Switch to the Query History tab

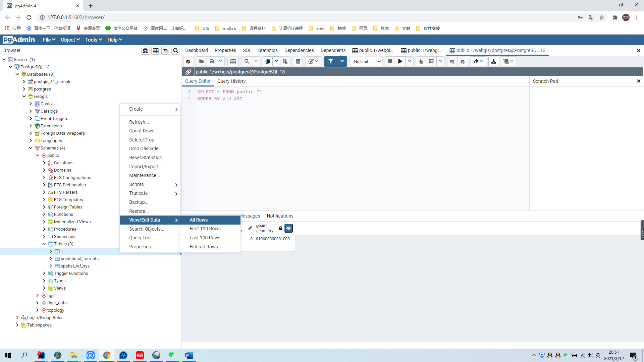231,81
